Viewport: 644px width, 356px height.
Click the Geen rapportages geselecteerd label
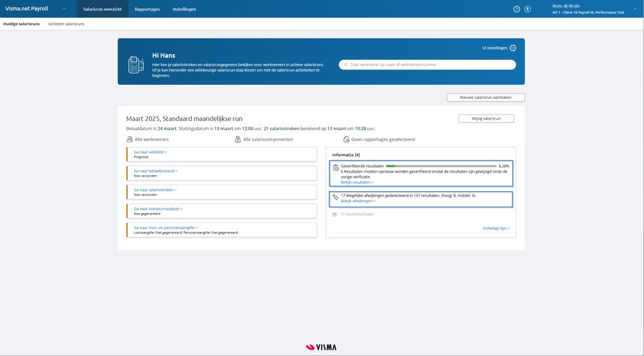383,140
